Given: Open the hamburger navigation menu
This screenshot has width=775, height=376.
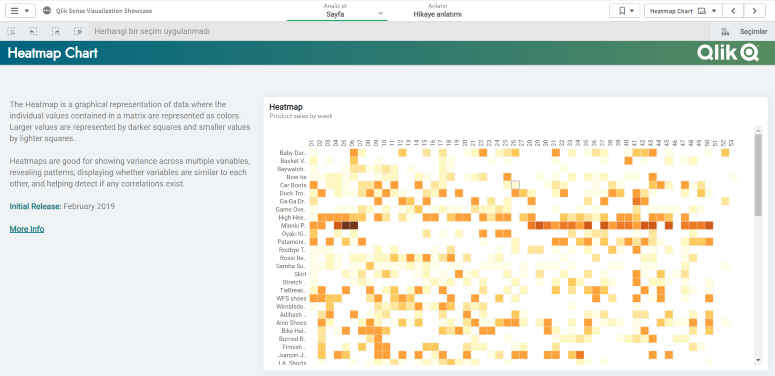Looking at the screenshot, I should [x=20, y=10].
